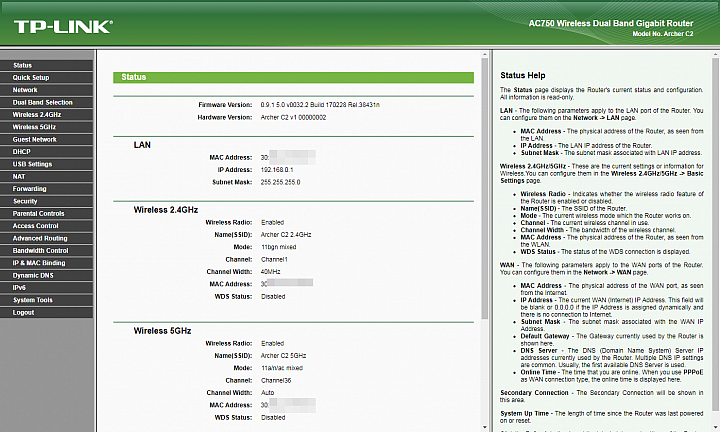The image size is (720, 432).
Task: Click the SSID Archer C2 2.4GHz
Action: click(286, 235)
